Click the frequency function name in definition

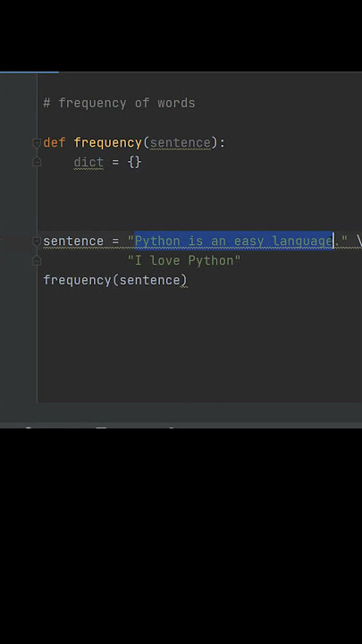coord(107,143)
